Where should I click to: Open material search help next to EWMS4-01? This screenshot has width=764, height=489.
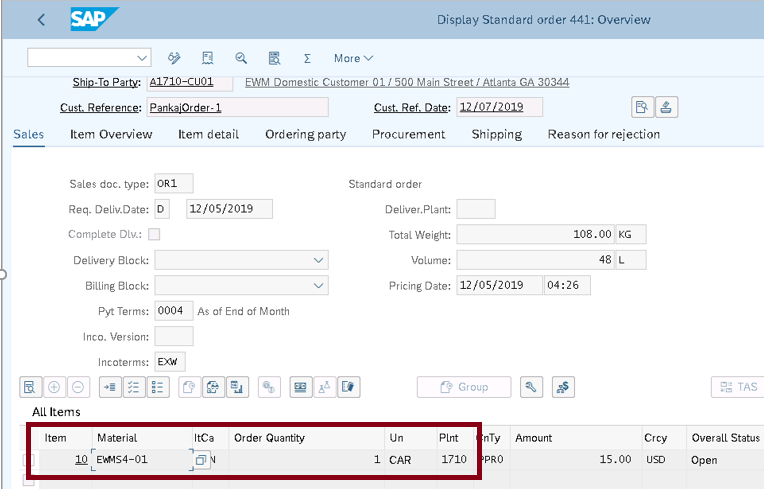(201, 460)
